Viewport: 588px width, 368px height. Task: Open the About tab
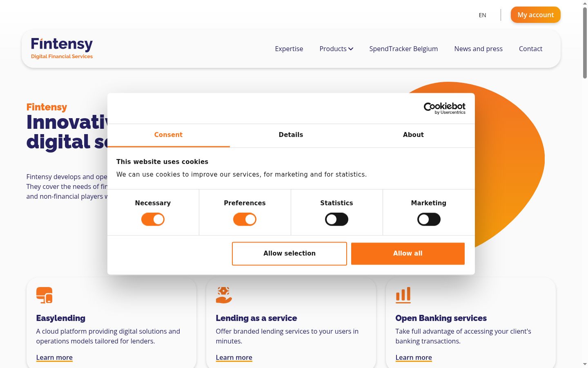(x=413, y=135)
